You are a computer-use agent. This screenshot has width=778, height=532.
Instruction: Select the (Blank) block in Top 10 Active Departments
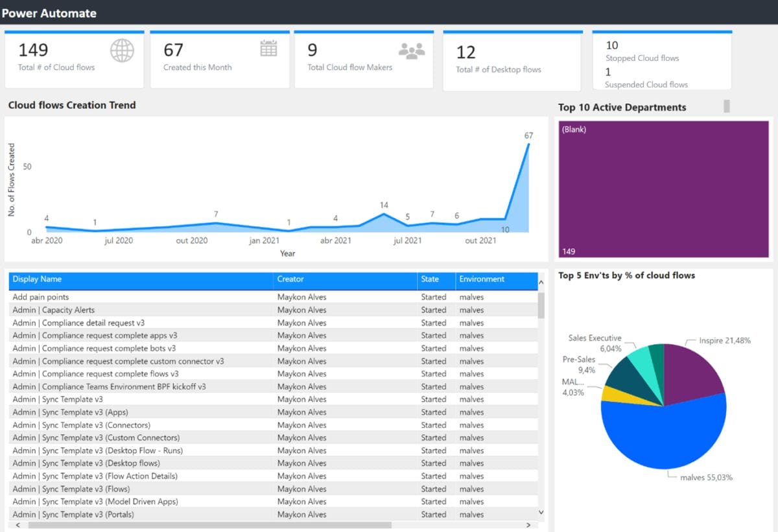pyautogui.click(x=663, y=188)
